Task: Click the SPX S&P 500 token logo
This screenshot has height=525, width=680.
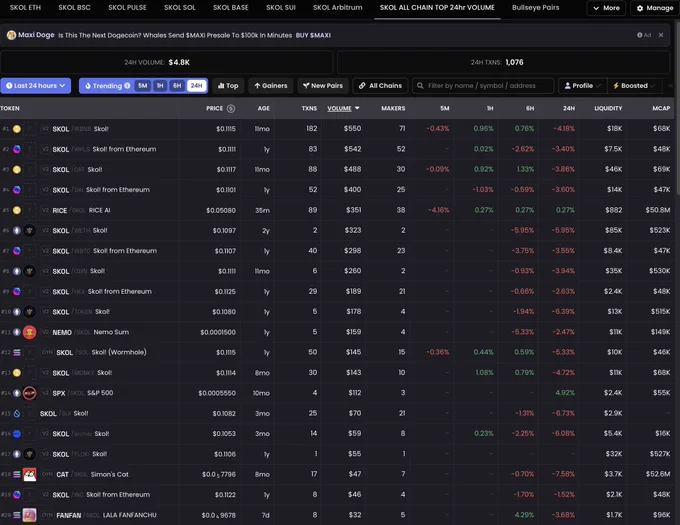Action: [x=29, y=393]
